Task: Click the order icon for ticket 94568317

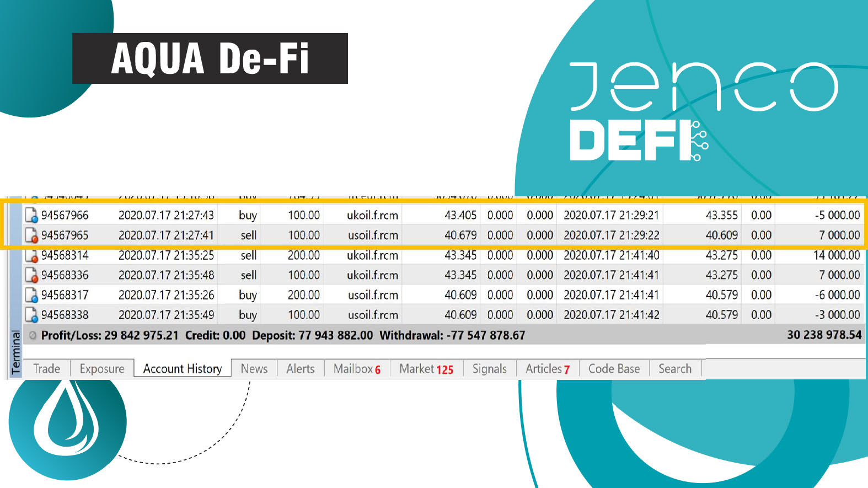Action: click(32, 295)
